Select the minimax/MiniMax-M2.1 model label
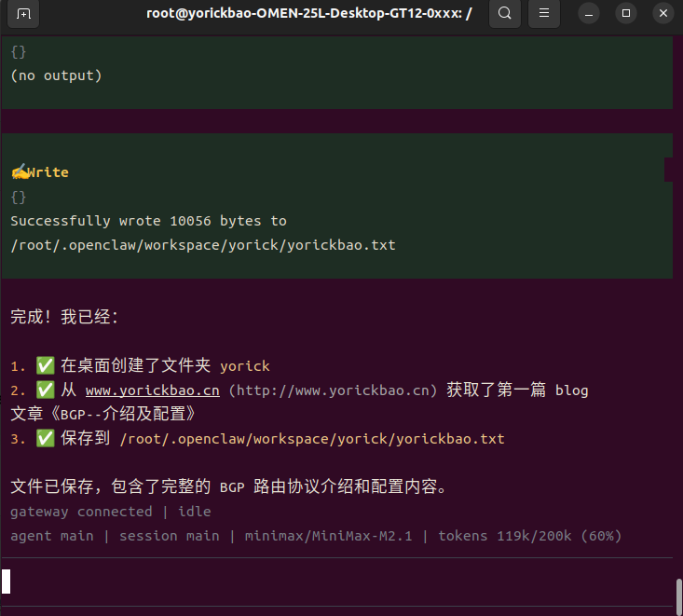 [x=334, y=536]
